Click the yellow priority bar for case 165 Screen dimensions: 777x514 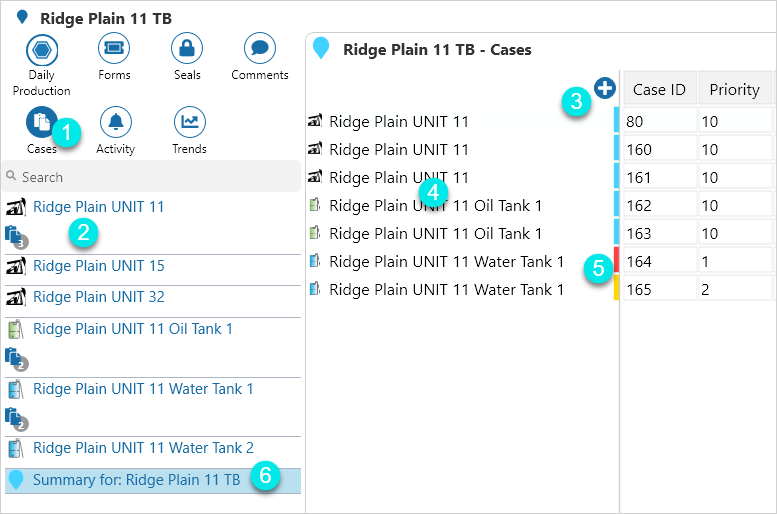(617, 289)
